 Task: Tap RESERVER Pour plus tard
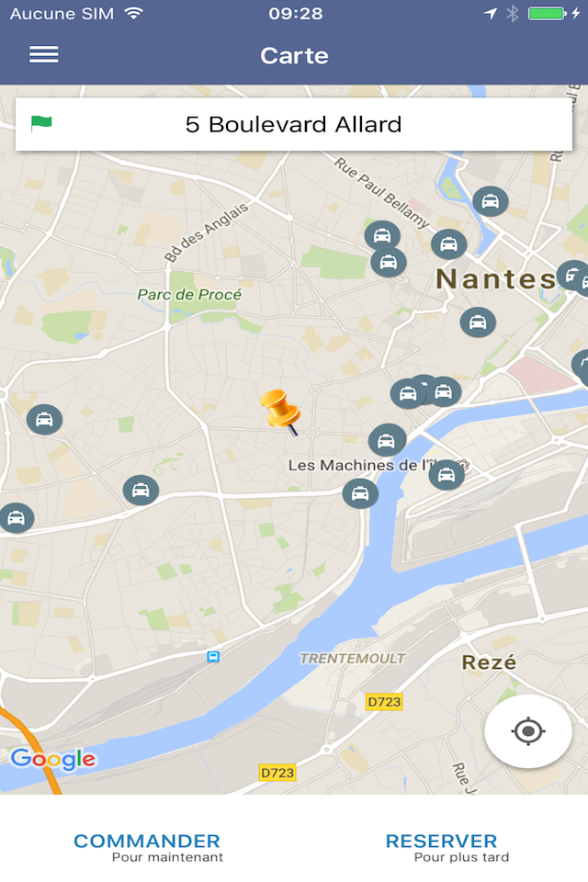447,848
